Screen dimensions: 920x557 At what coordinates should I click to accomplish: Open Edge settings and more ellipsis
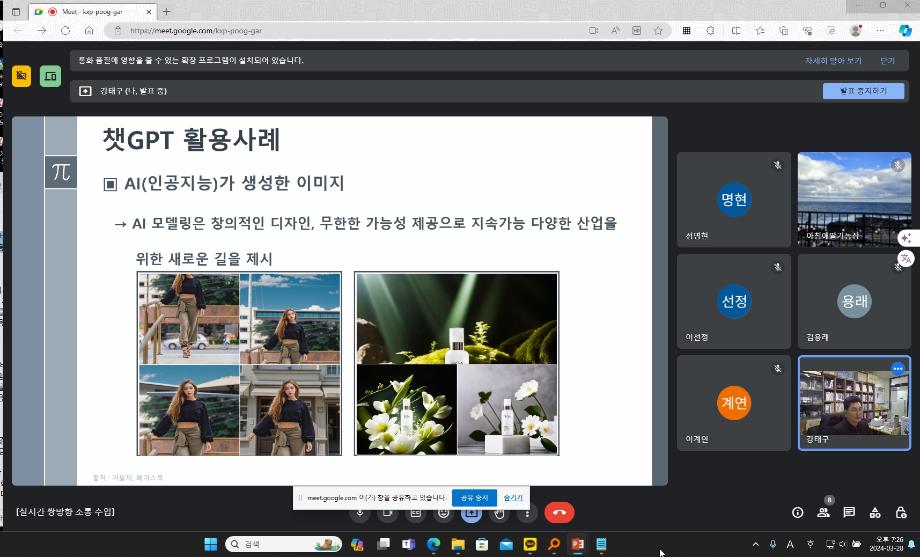pos(880,31)
